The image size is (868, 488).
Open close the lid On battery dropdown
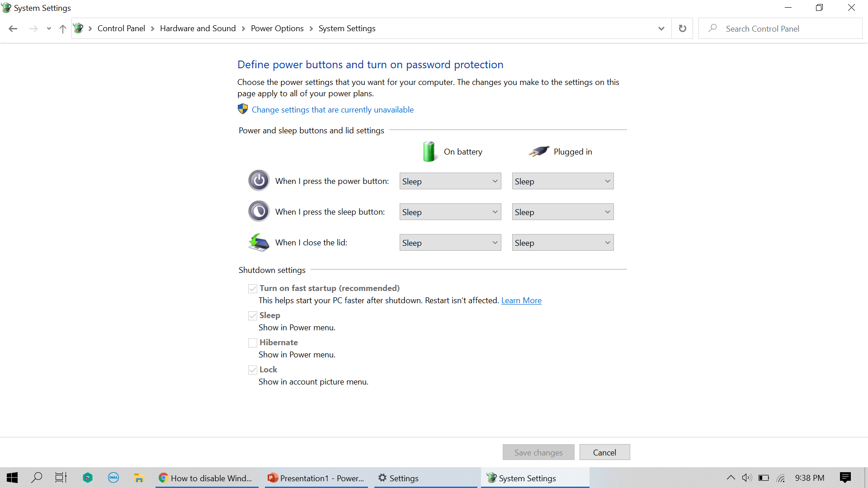coord(450,243)
